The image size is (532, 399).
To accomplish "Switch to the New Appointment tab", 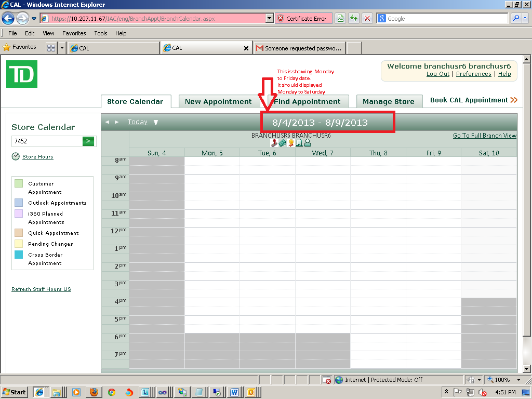I will point(218,101).
